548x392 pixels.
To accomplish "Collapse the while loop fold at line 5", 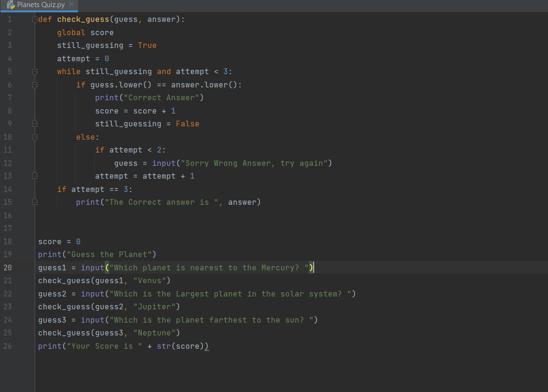I will (35, 72).
